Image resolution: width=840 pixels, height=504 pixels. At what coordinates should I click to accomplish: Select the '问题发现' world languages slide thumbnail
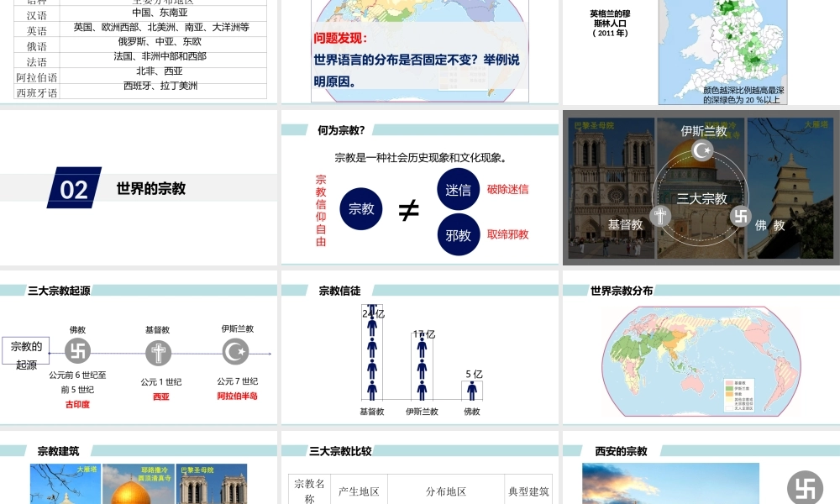click(419, 52)
